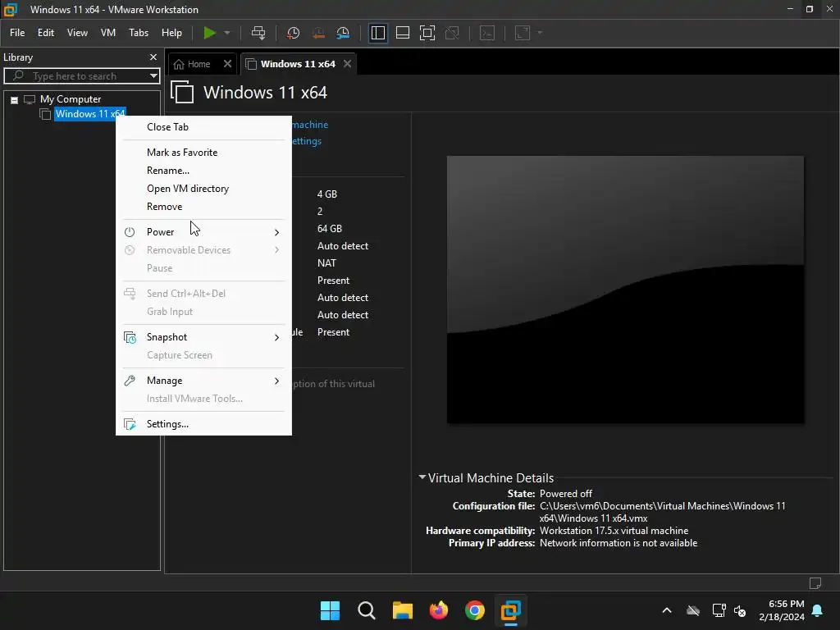Choose Open VM directory
Image resolution: width=840 pixels, height=630 pixels.
(x=203, y=189)
